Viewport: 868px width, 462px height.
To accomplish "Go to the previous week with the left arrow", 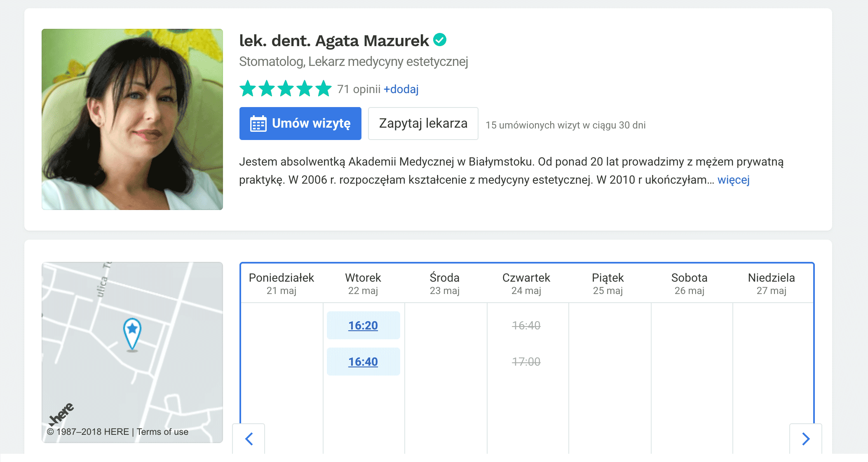I will tap(249, 439).
